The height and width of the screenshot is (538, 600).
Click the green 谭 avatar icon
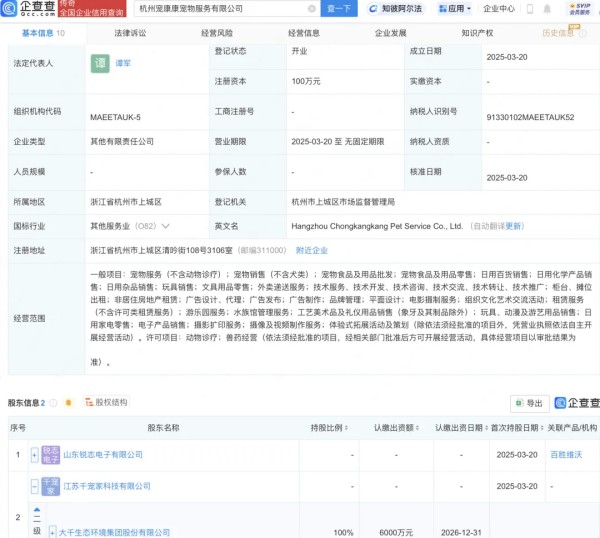[100, 64]
